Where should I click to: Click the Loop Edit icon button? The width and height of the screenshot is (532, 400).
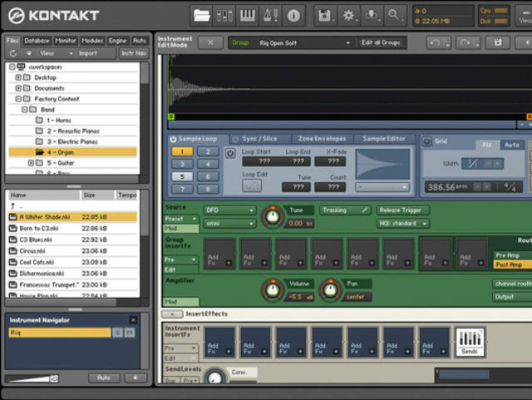tap(252, 185)
